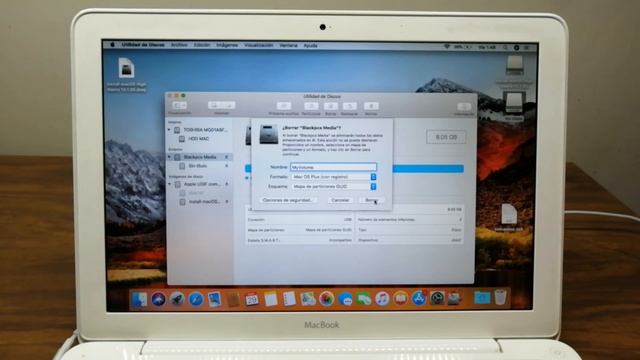This screenshot has width=640, height=360.
Task: Click the Restaurar toolbar icon
Action: tap(350, 106)
